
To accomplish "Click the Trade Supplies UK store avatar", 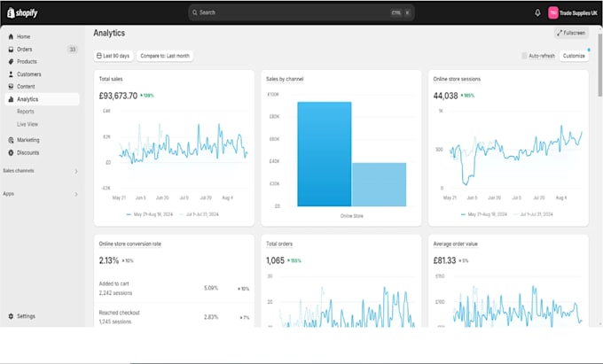I will [x=553, y=12].
